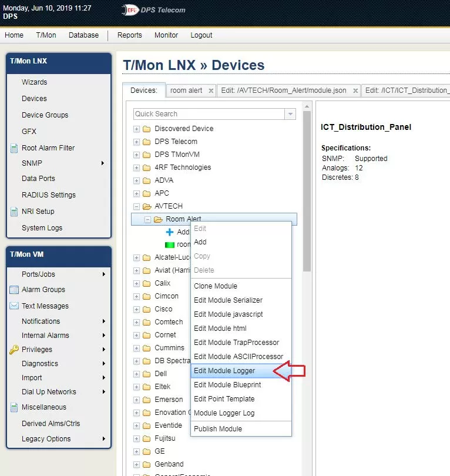Screen dimensions: 450x476
Task: Select Edit Module Logger from context menu
Action: pyautogui.click(x=224, y=371)
